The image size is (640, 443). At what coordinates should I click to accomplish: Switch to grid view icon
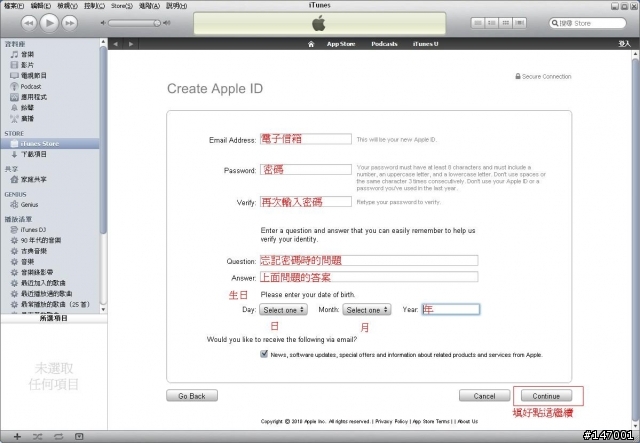coord(505,23)
